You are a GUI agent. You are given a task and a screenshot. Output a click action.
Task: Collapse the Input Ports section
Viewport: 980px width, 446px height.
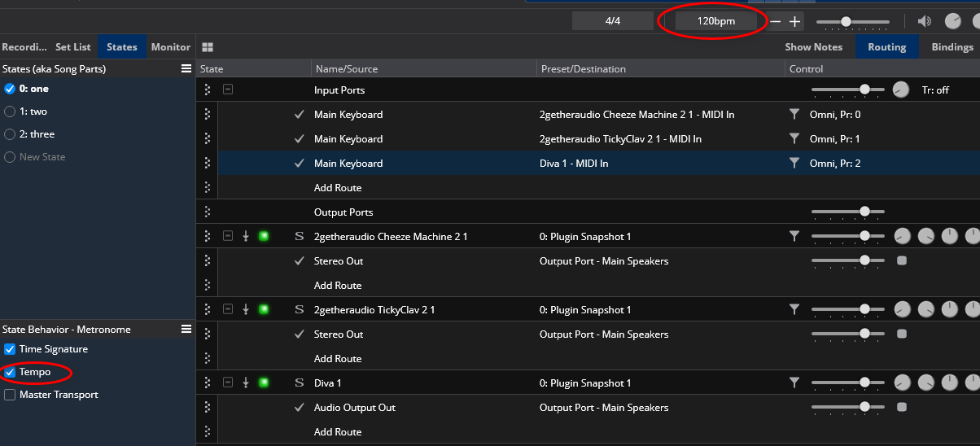(x=228, y=90)
